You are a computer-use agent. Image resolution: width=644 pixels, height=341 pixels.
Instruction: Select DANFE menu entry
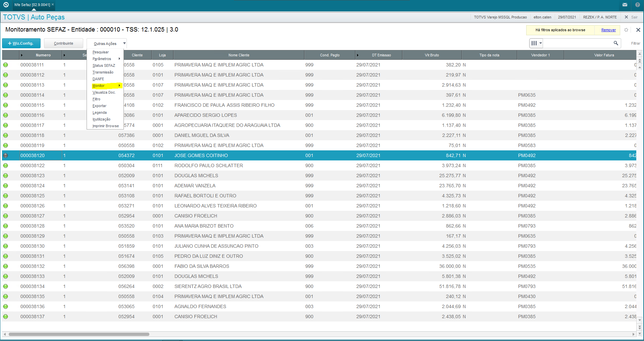tap(105, 79)
